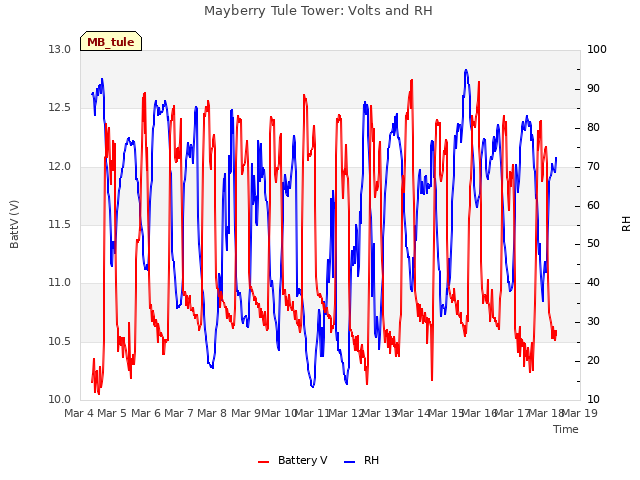Click the 12.0 left axis value
The width and height of the screenshot is (640, 480).
[60, 167]
